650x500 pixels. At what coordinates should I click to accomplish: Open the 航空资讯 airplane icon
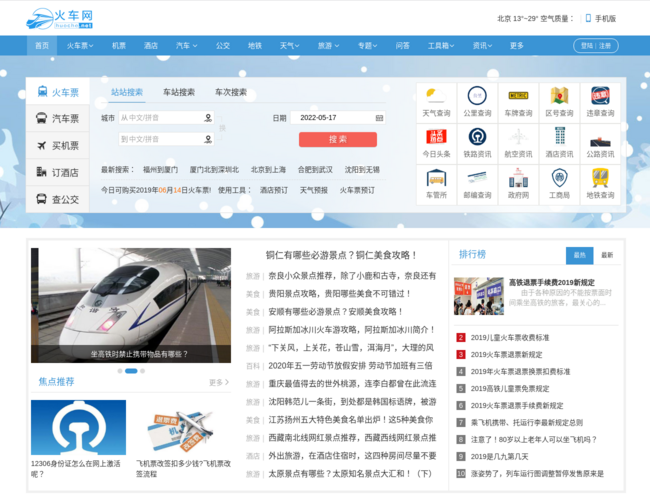pyautogui.click(x=518, y=137)
